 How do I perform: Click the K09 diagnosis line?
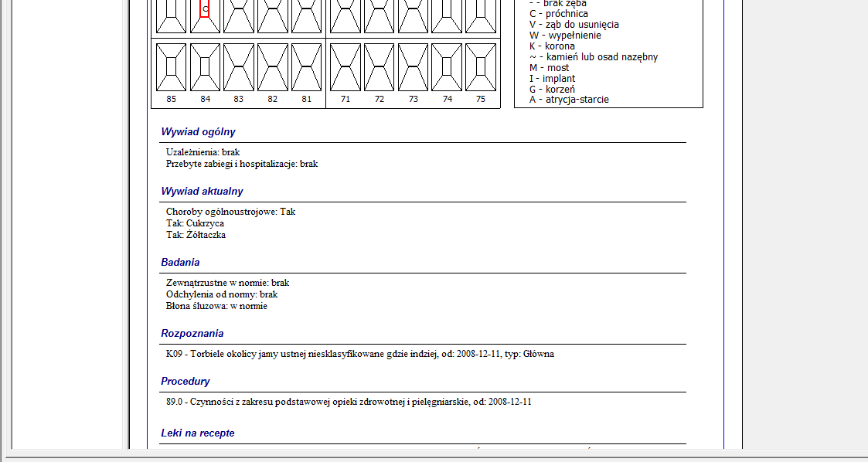tap(360, 354)
